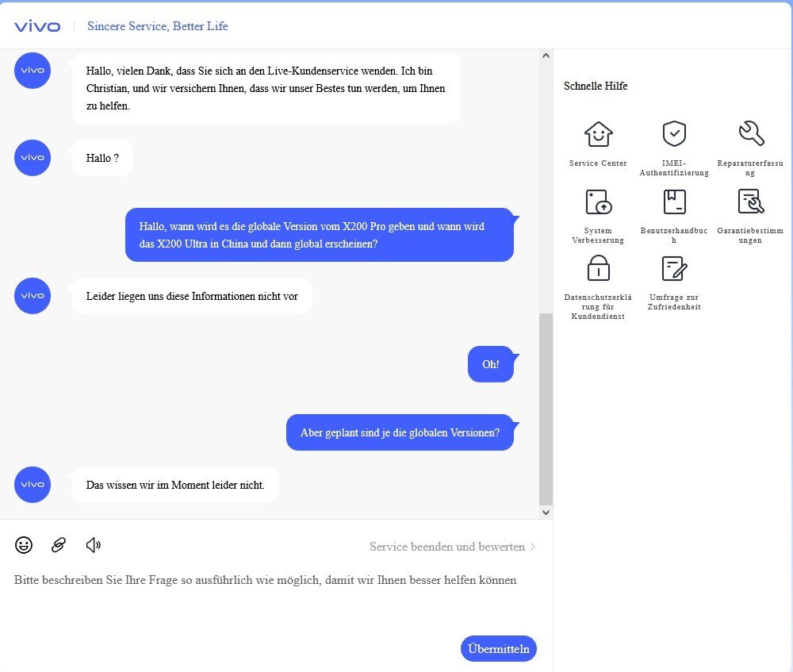Click the 'System Verbesserung' label
Viewport: 793px width, 672px height.
point(598,236)
